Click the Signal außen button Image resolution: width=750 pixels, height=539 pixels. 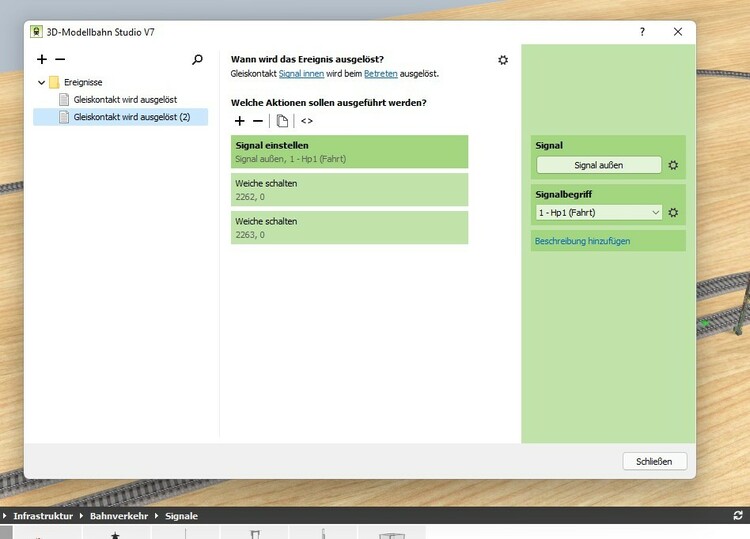click(599, 165)
